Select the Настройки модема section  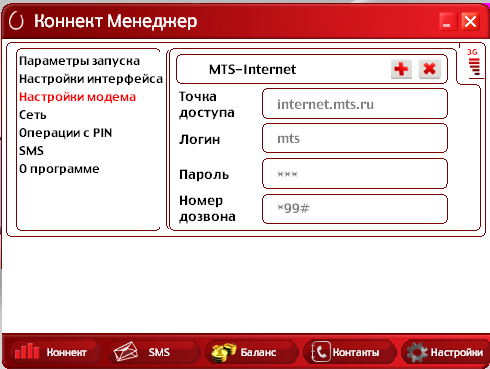point(77,97)
